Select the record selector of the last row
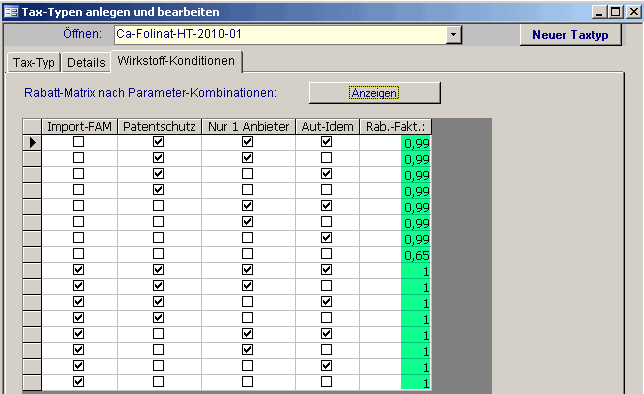644x394 pixels. (32, 382)
